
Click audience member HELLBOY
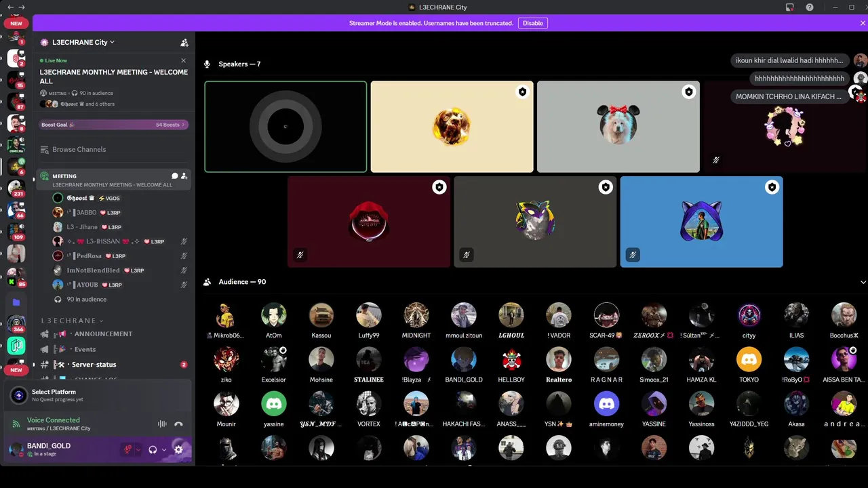point(511,365)
